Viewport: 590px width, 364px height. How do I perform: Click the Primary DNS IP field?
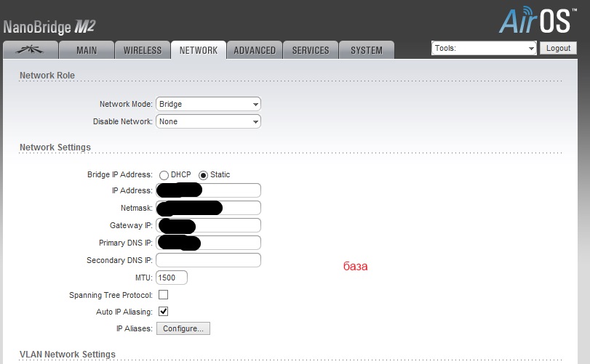pos(209,243)
